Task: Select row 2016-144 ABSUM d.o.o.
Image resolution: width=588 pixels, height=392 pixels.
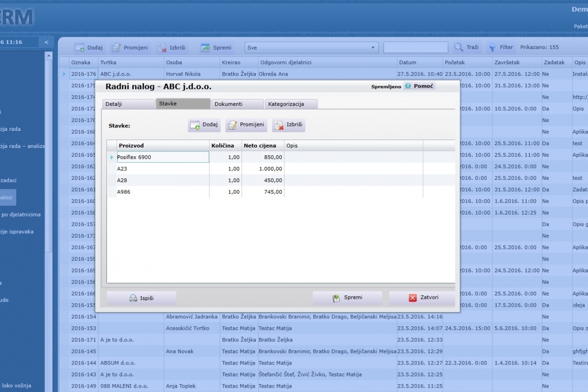Action: (323, 363)
